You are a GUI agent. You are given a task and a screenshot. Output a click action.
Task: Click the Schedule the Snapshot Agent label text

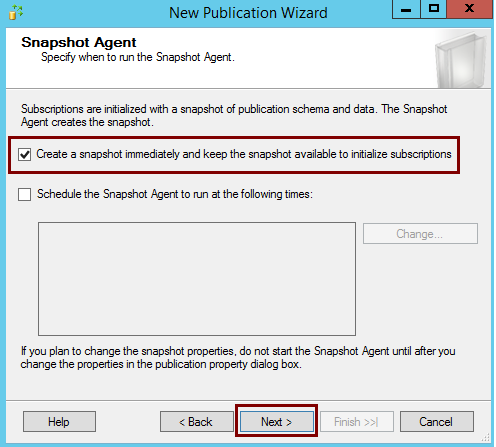175,194
